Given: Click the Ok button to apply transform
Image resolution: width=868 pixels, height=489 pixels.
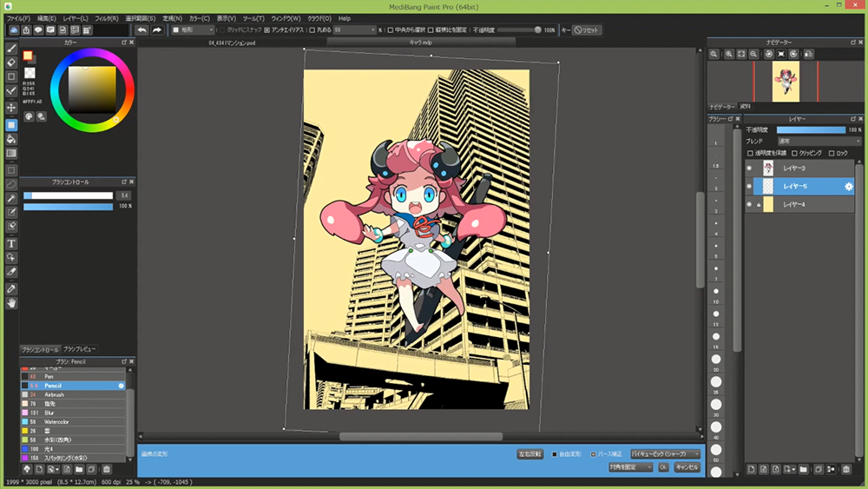Looking at the screenshot, I should [x=663, y=467].
